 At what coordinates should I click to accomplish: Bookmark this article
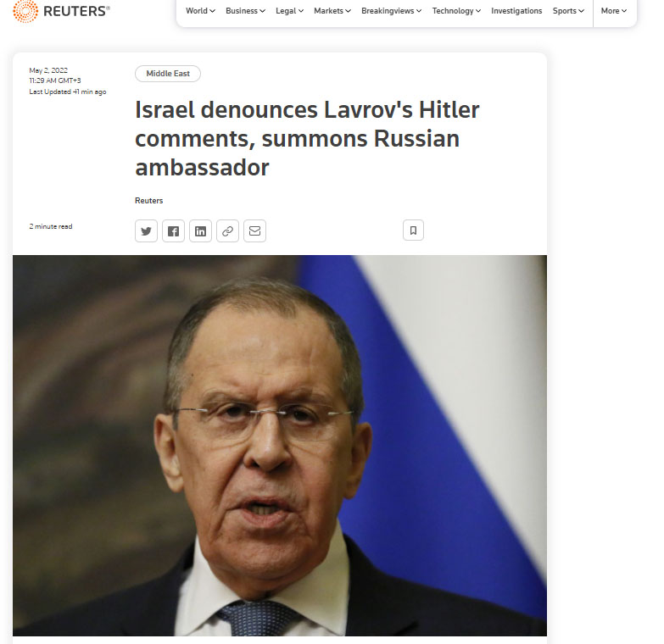click(x=413, y=230)
